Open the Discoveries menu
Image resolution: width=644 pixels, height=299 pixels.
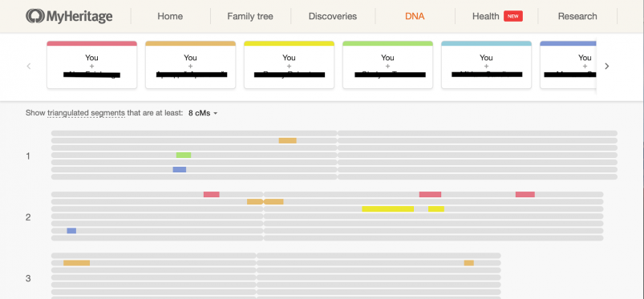[333, 16]
